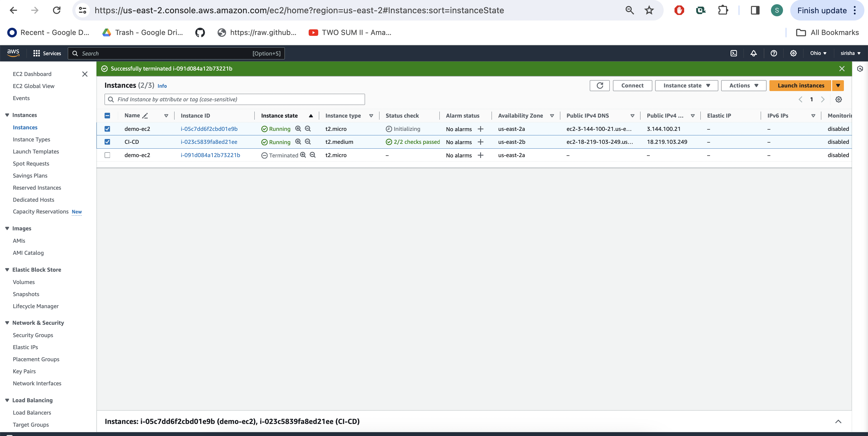
Task: Open the Services grid menu
Action: point(47,53)
